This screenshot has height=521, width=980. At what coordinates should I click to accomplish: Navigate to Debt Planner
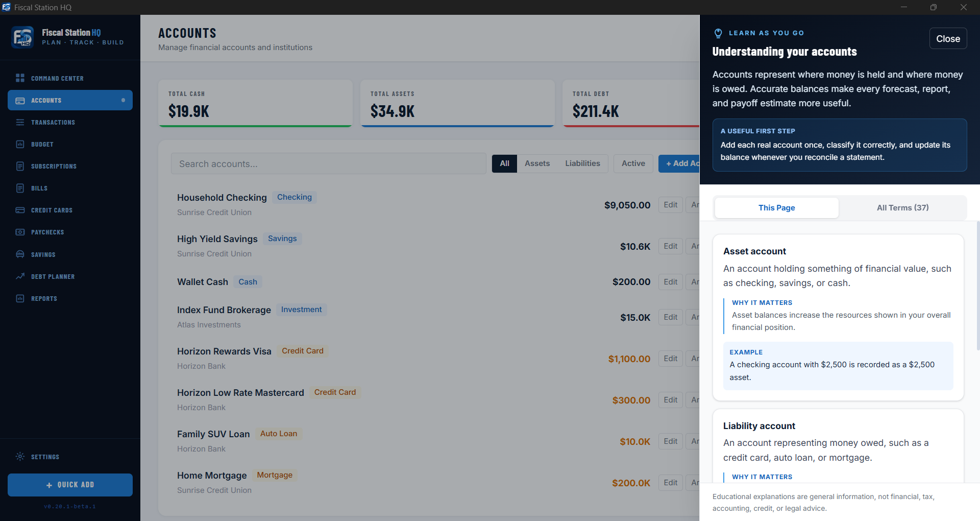(70, 276)
